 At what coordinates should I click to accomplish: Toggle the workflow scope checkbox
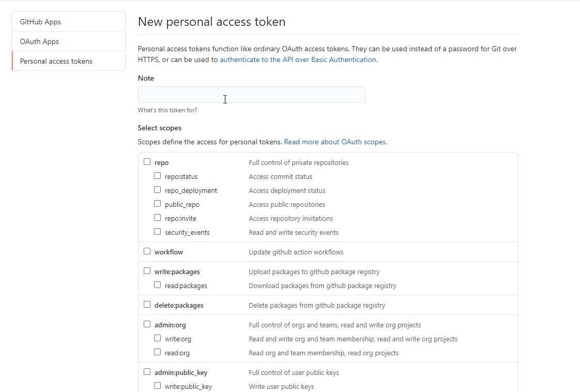click(147, 251)
